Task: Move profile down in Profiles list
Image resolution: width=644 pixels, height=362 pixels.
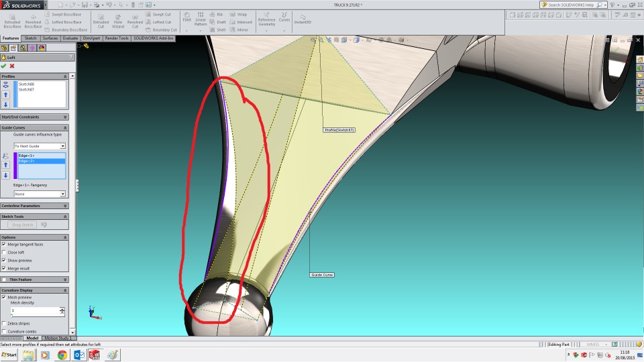Action: [6, 105]
